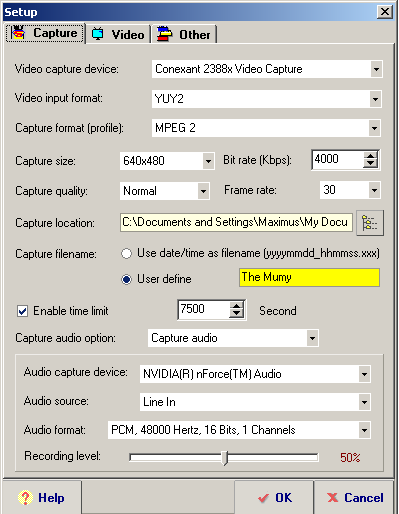Expand the Video input format dropdown
399x514 pixels.
[375, 99]
